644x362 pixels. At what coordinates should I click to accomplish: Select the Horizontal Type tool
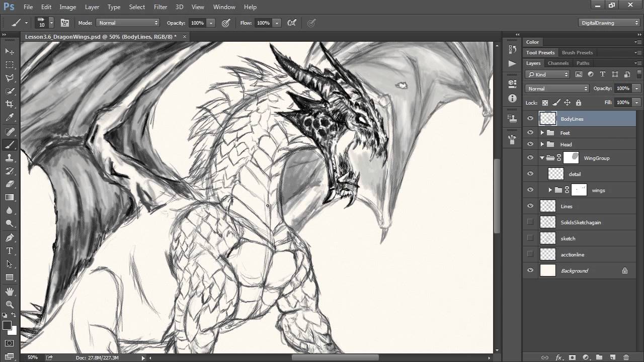(10, 251)
